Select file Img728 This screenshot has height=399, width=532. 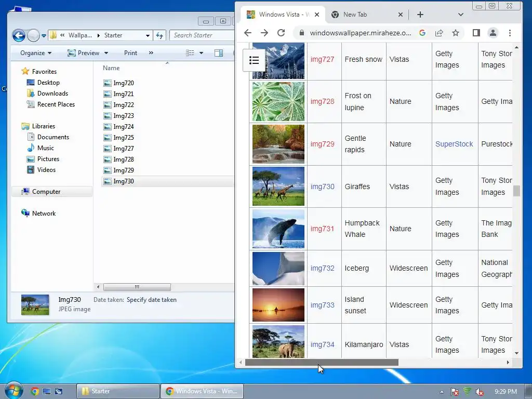pyautogui.click(x=124, y=159)
